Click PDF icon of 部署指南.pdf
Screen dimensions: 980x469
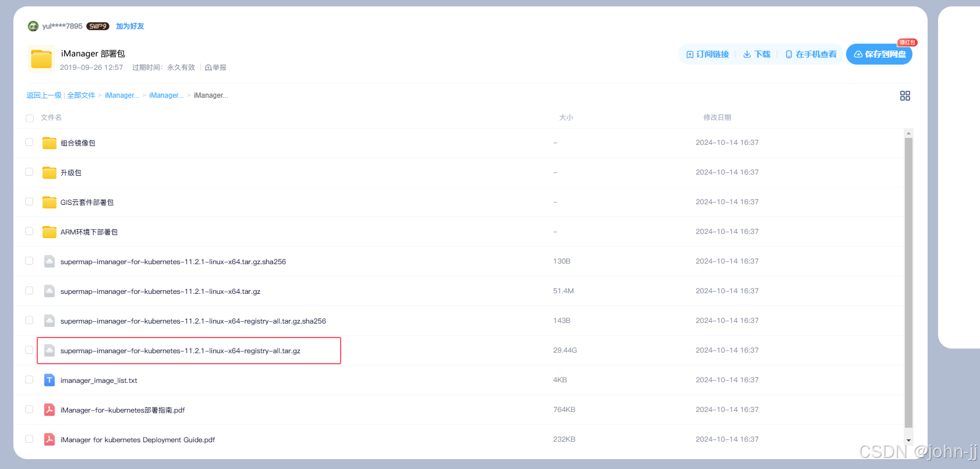point(49,410)
